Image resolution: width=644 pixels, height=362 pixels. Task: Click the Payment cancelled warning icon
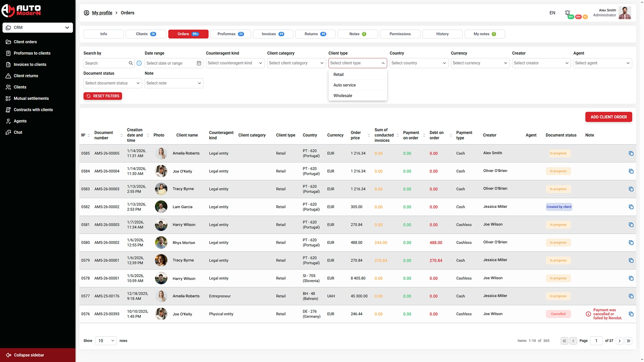588,314
